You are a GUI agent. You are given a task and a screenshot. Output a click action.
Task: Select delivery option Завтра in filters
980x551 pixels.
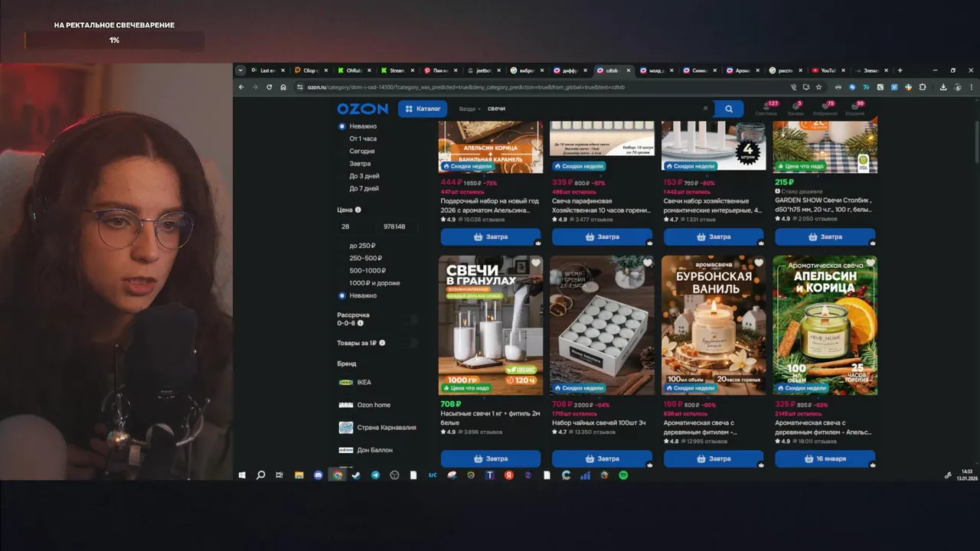pyautogui.click(x=360, y=163)
